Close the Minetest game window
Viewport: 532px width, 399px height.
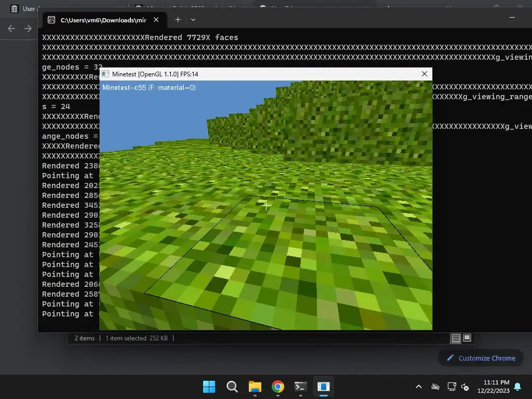point(424,74)
